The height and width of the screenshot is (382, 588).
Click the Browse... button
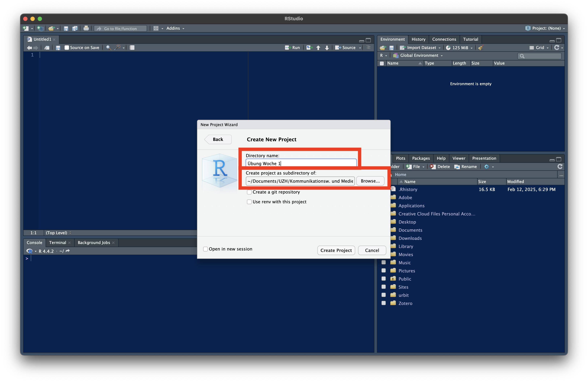(x=370, y=181)
